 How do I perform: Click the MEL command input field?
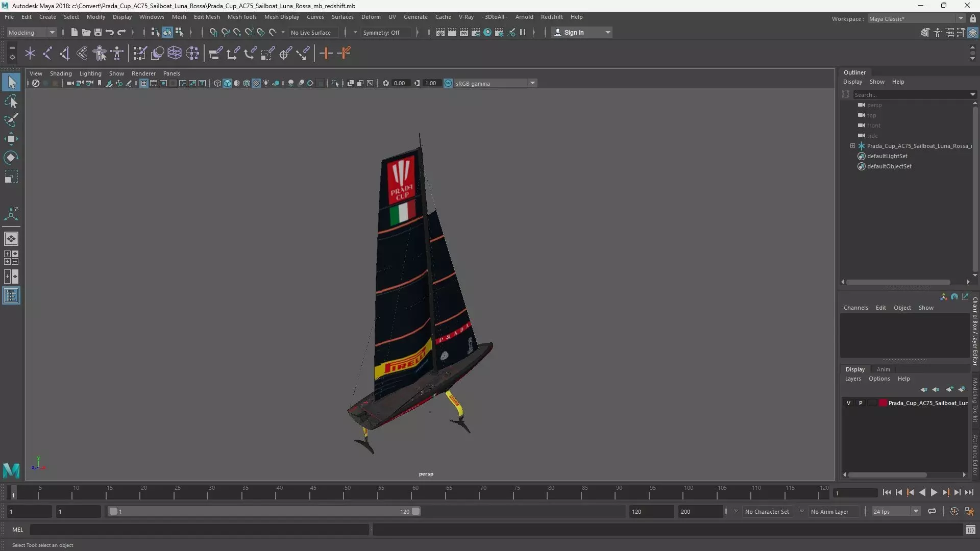pos(200,530)
